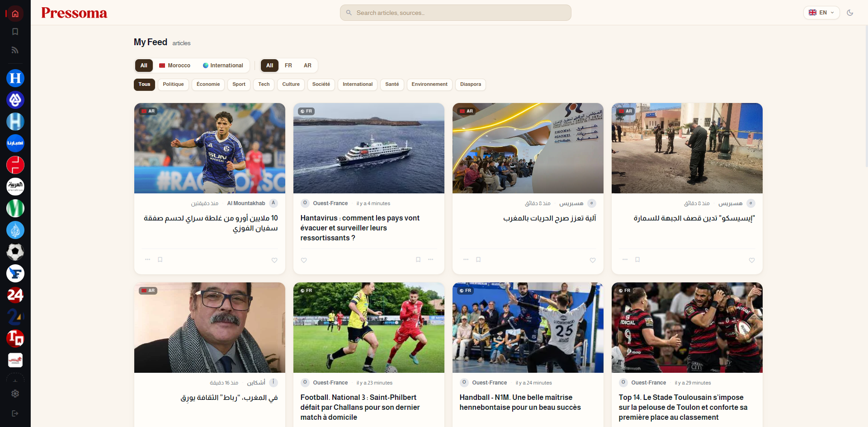Open settings gear in sidebar
This screenshot has height=427, width=868.
(x=15, y=394)
